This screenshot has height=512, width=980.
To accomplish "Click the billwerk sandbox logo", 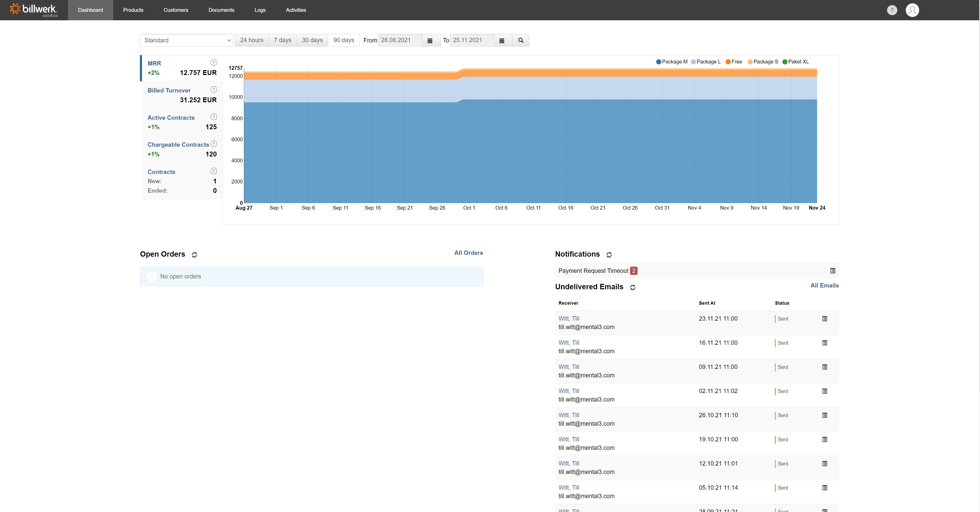I will point(34,10).
